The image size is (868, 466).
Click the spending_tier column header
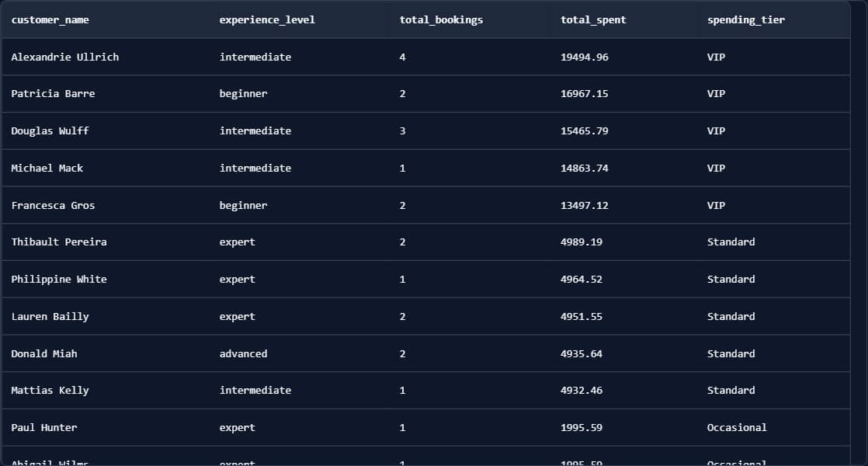point(745,20)
